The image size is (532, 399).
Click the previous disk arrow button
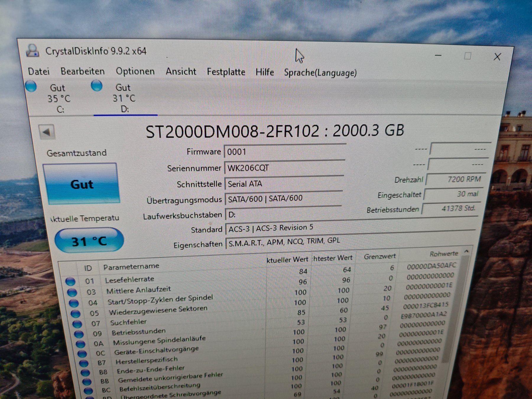click(x=47, y=132)
